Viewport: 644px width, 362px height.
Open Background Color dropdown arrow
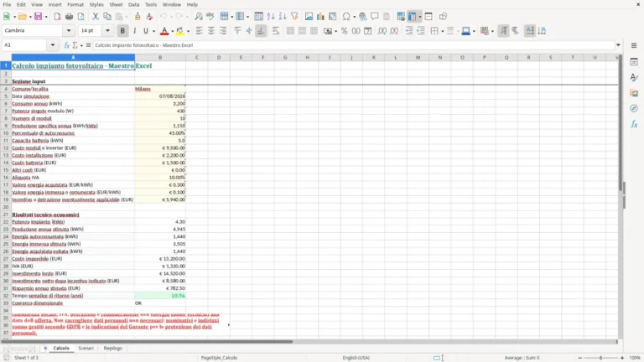(x=188, y=31)
